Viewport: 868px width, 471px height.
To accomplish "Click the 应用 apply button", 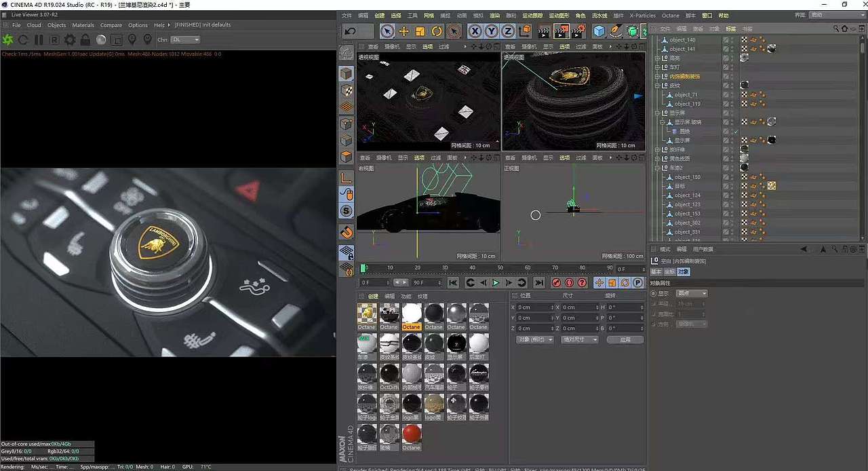I will 625,339.
